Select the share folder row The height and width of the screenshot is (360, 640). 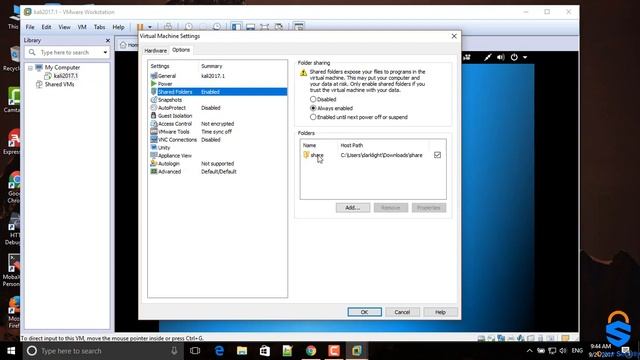point(373,155)
